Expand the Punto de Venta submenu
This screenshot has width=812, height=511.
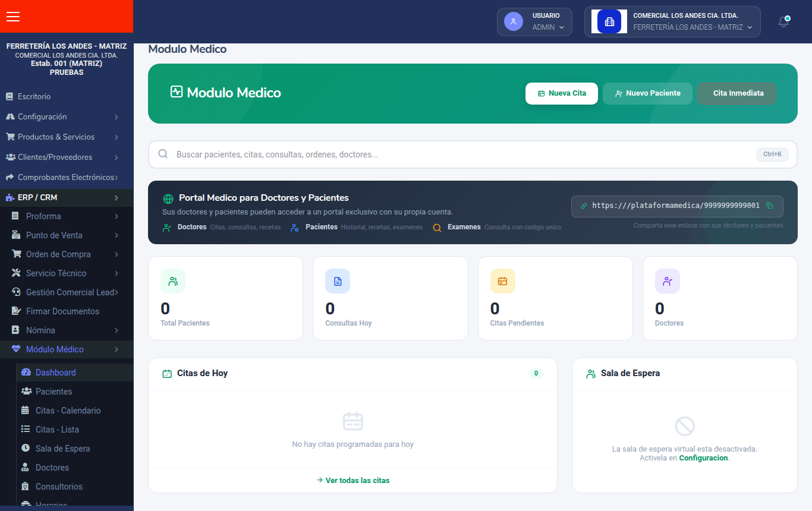[67, 235]
